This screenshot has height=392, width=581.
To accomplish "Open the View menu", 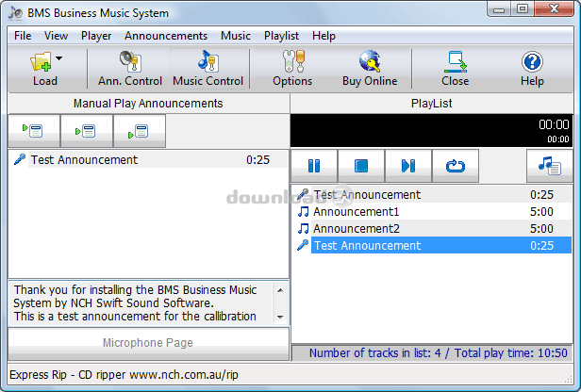I will click(56, 36).
